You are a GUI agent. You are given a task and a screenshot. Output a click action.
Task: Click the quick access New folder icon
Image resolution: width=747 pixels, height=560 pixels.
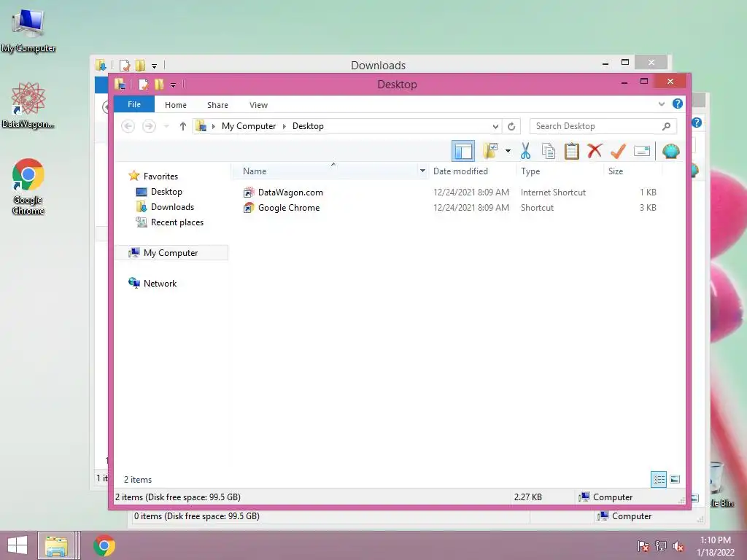(x=159, y=85)
